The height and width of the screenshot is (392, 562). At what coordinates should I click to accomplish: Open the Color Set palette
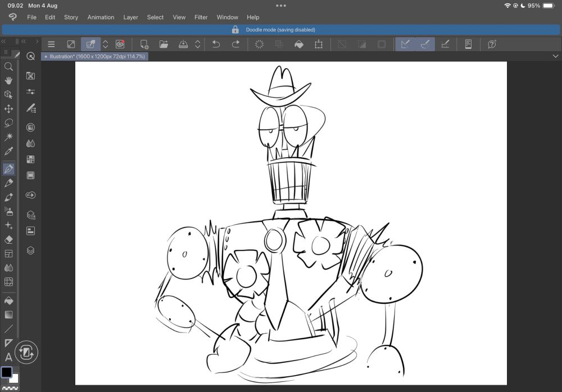(x=31, y=159)
